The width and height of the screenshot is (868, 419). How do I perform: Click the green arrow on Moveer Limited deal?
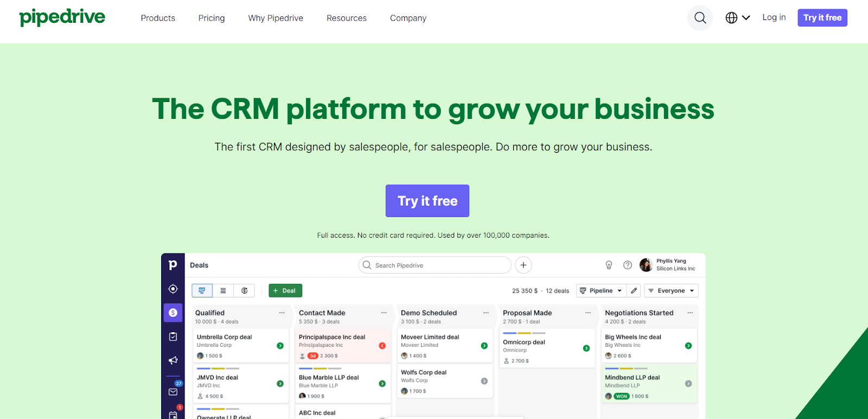pos(484,346)
